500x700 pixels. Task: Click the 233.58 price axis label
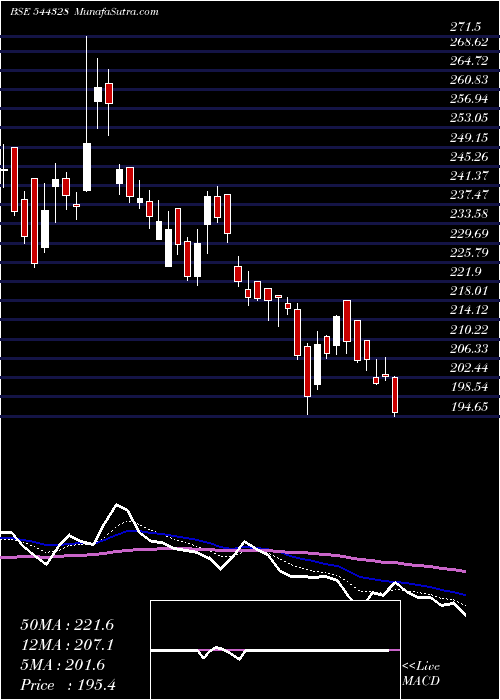tap(469, 214)
